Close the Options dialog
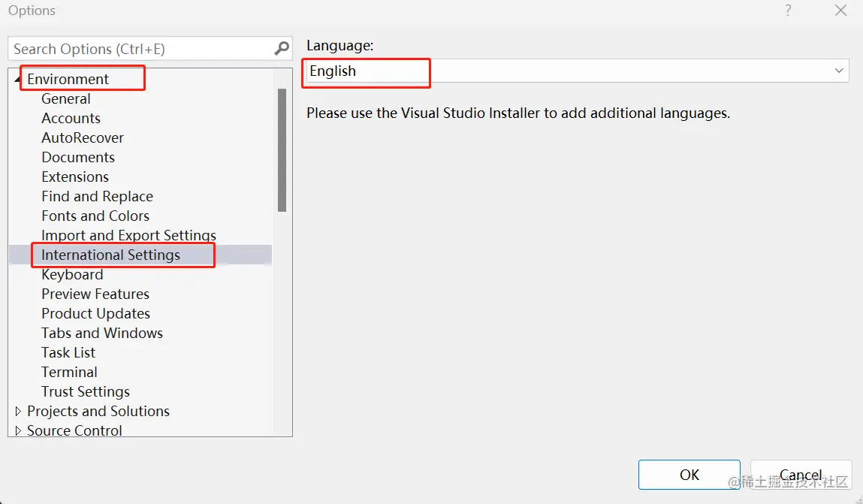The image size is (863, 504). (x=840, y=11)
